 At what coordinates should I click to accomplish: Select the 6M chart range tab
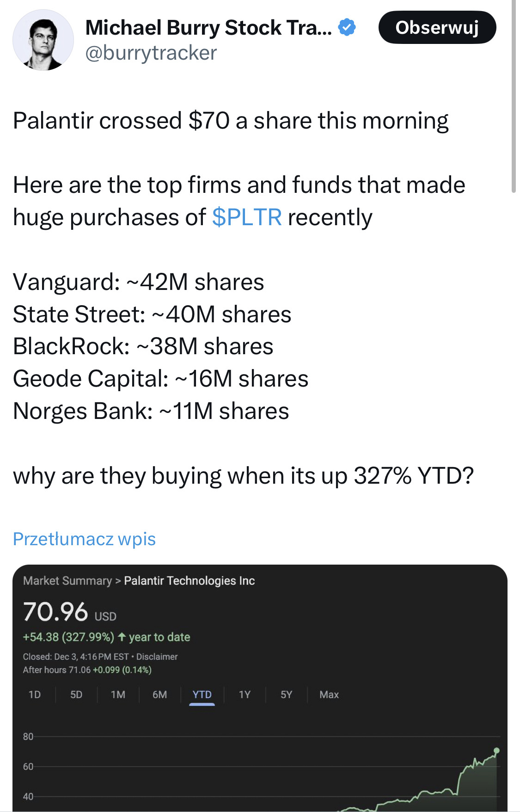[159, 695]
